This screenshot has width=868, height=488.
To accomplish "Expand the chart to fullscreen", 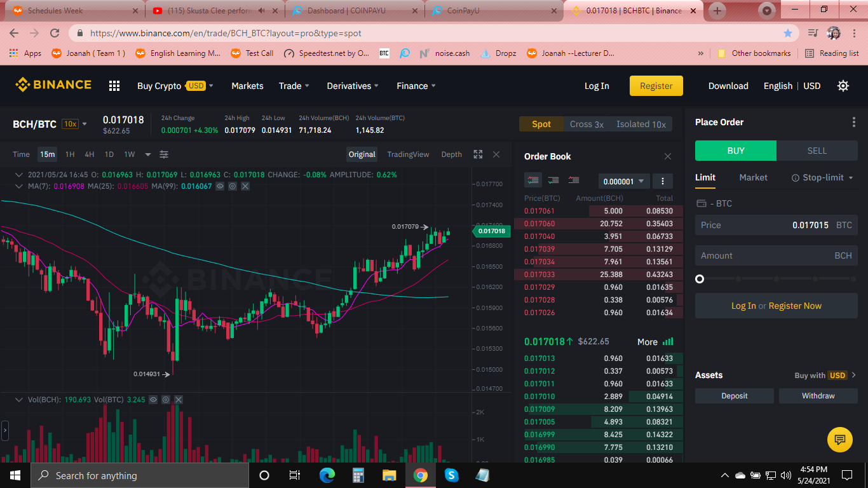I will pos(478,154).
